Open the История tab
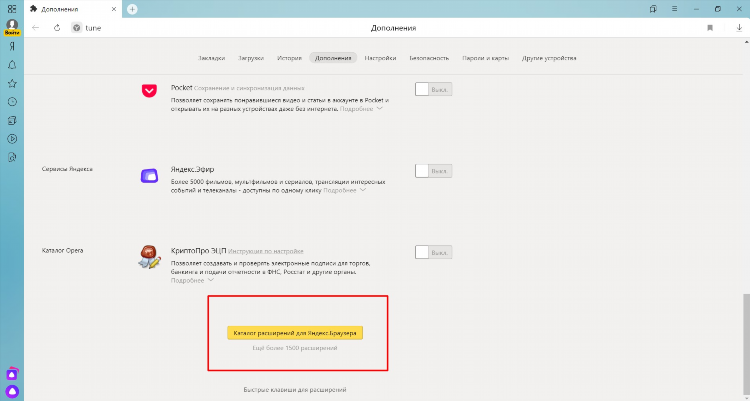Screen dimensions: 750x401 [289, 58]
